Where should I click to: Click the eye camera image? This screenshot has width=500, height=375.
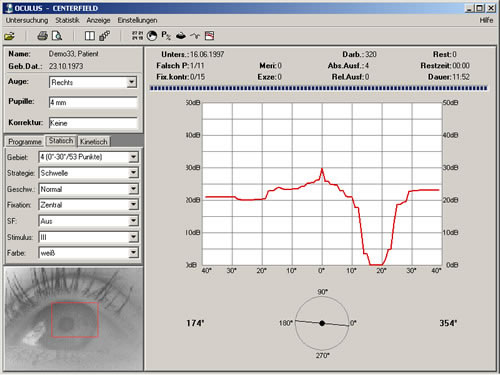[73, 319]
